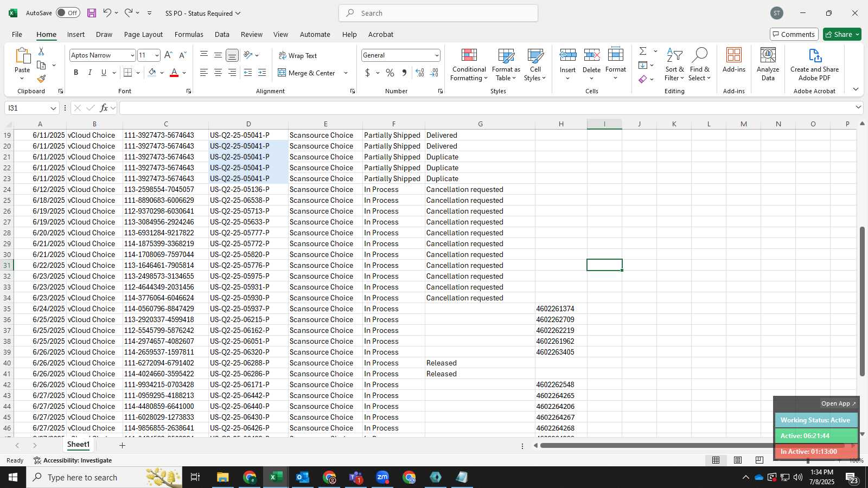Click the Insert Function fx icon
The width and height of the screenshot is (868, 488).
tap(104, 108)
